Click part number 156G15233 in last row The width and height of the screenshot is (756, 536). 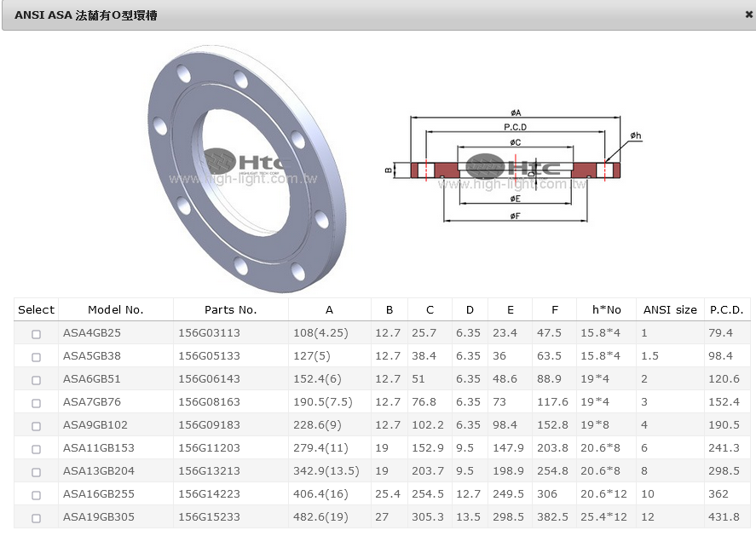point(209,517)
